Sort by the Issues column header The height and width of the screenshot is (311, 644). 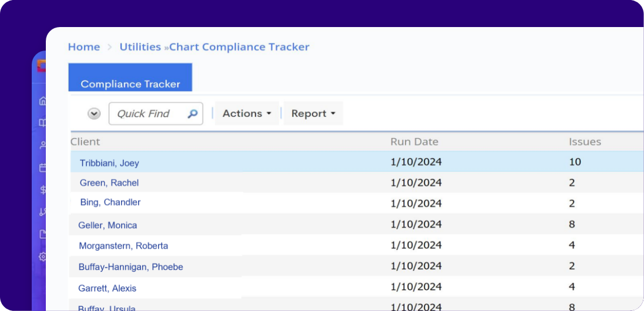tap(585, 142)
